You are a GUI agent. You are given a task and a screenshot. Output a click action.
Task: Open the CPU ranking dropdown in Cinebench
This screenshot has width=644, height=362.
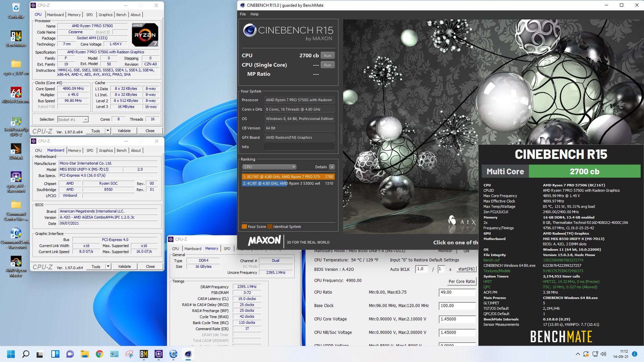pos(269,167)
